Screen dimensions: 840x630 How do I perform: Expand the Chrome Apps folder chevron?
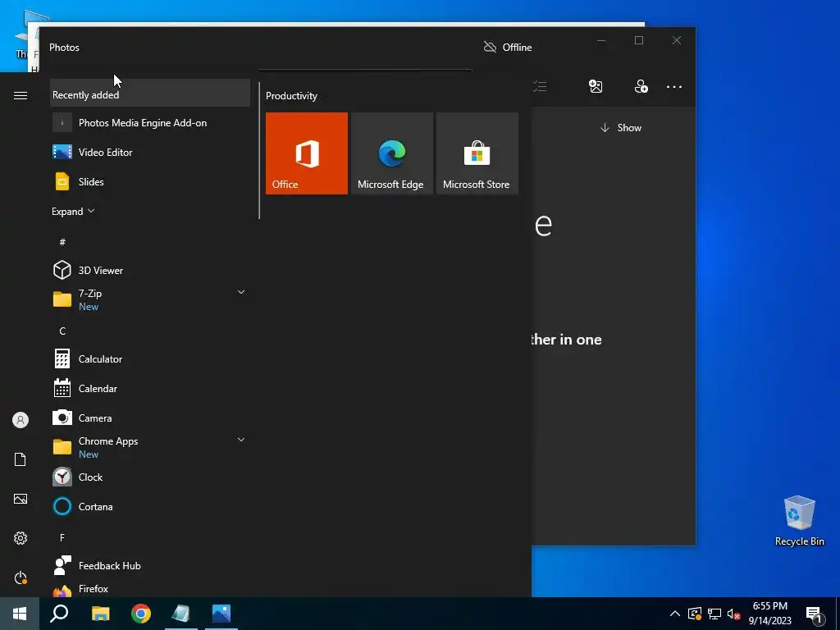(x=241, y=440)
